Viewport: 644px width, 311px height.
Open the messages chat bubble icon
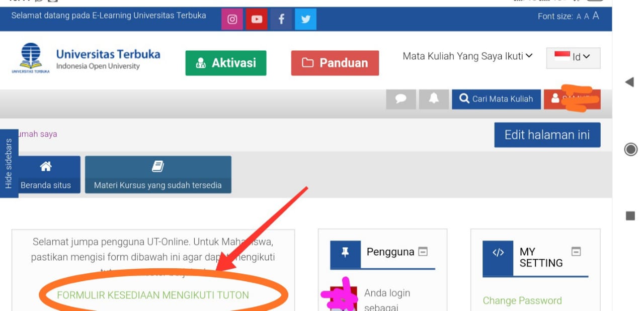[401, 99]
